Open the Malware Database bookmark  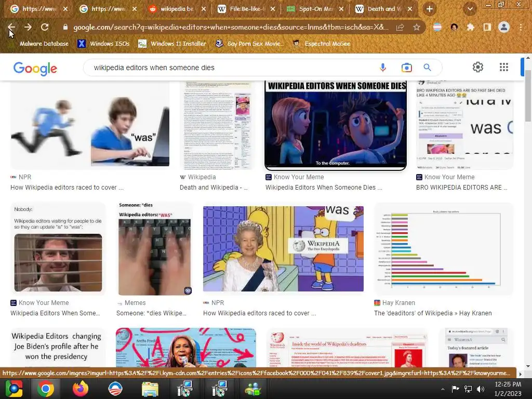39,44
